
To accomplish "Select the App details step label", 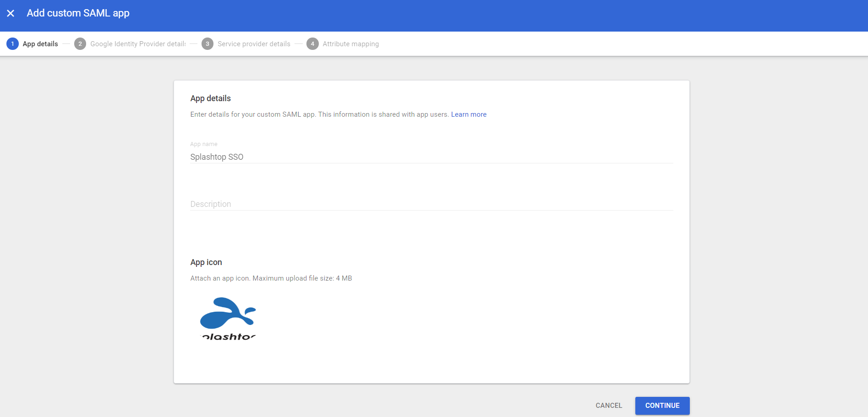I will point(40,44).
